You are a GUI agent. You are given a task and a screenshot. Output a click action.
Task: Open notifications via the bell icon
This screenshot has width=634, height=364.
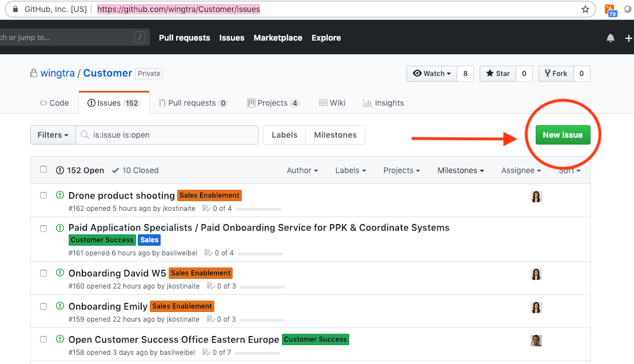[x=610, y=38]
